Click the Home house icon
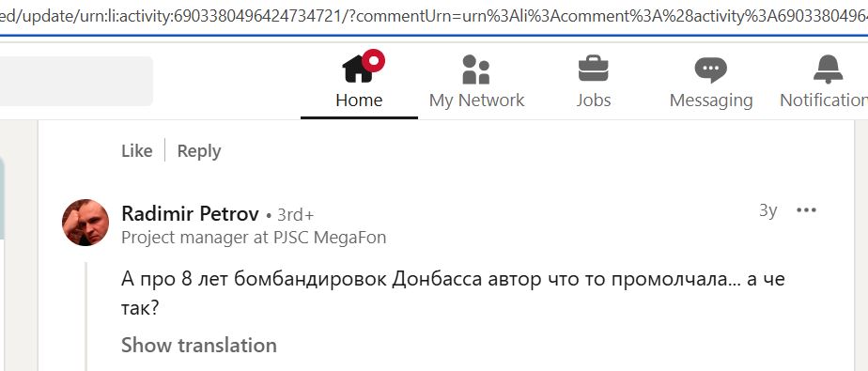Viewport: 868px width, 371px height. [358, 70]
